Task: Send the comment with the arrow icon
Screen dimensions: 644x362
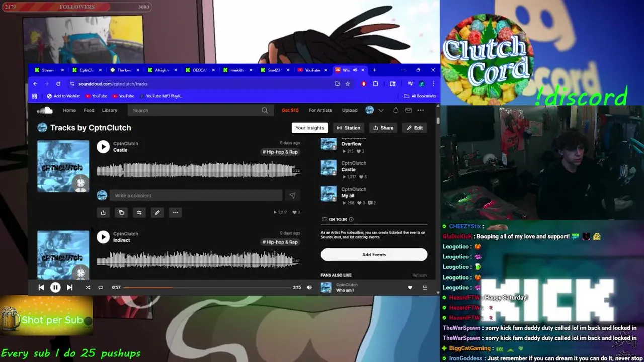Action: pos(292,195)
